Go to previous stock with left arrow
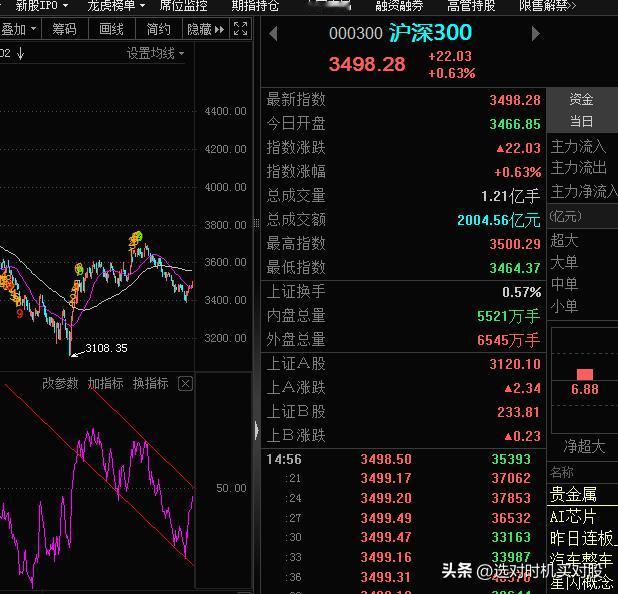 274,34
